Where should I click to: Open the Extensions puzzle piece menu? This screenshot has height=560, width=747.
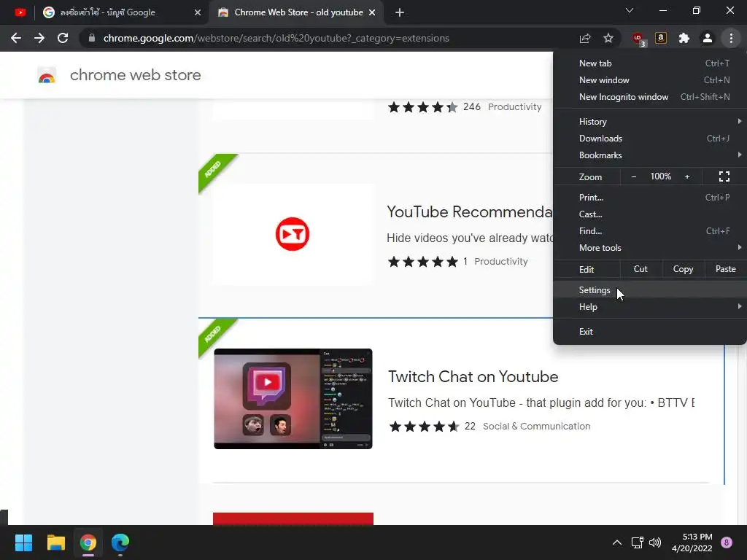(684, 38)
